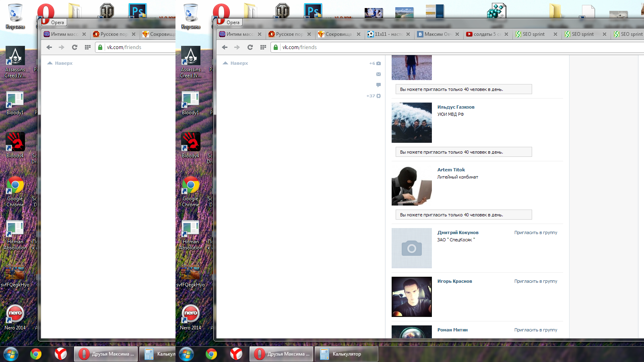Open the Роман Митин name link
Screen dimensions: 644x362
coord(452,330)
